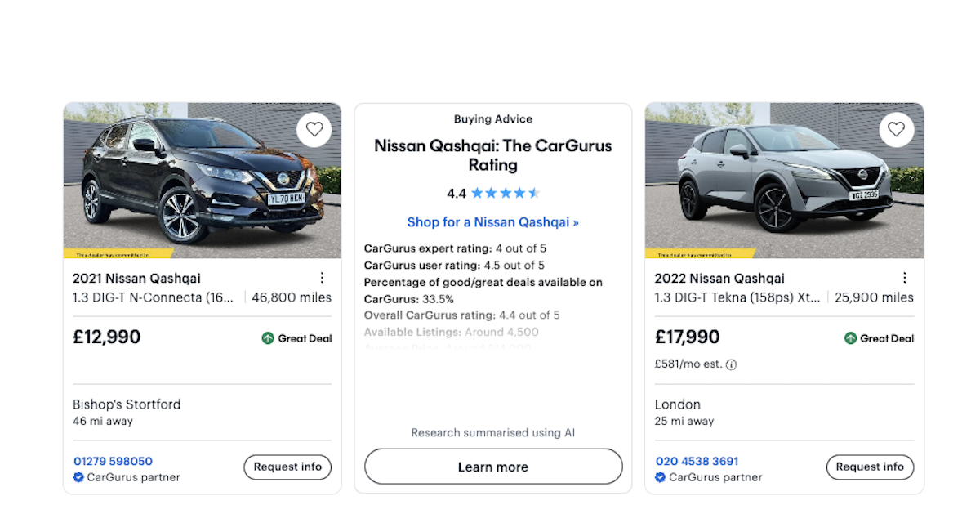Request info for the 2022 Nissan Qashqai
Viewport: 980px width, 514px height.
pyautogui.click(x=870, y=467)
